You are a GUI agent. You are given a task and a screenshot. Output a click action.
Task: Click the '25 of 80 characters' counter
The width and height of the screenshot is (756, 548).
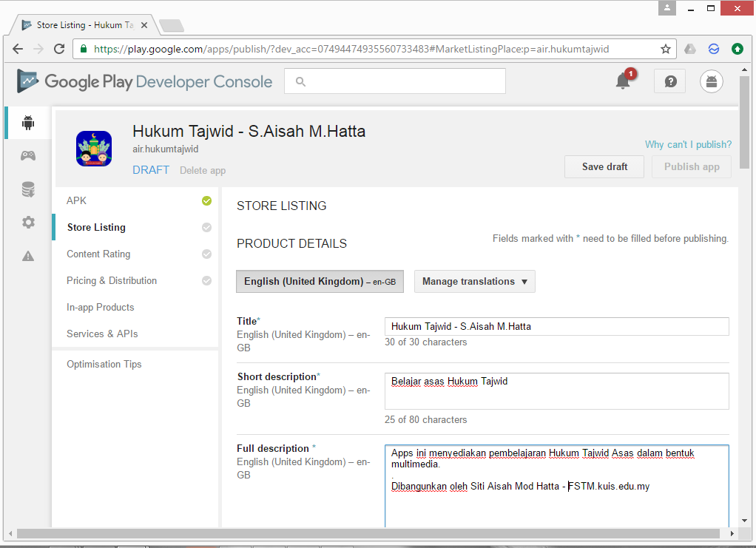(426, 420)
